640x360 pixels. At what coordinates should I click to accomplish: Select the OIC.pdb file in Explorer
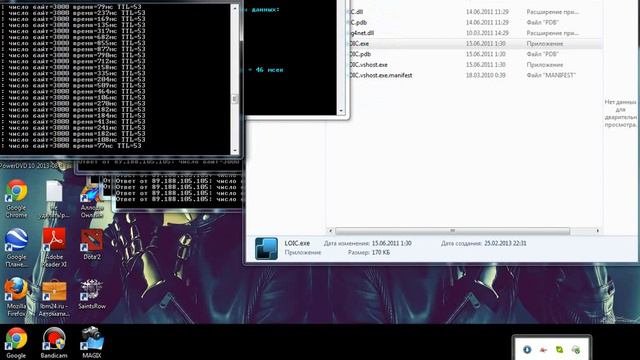[360, 54]
